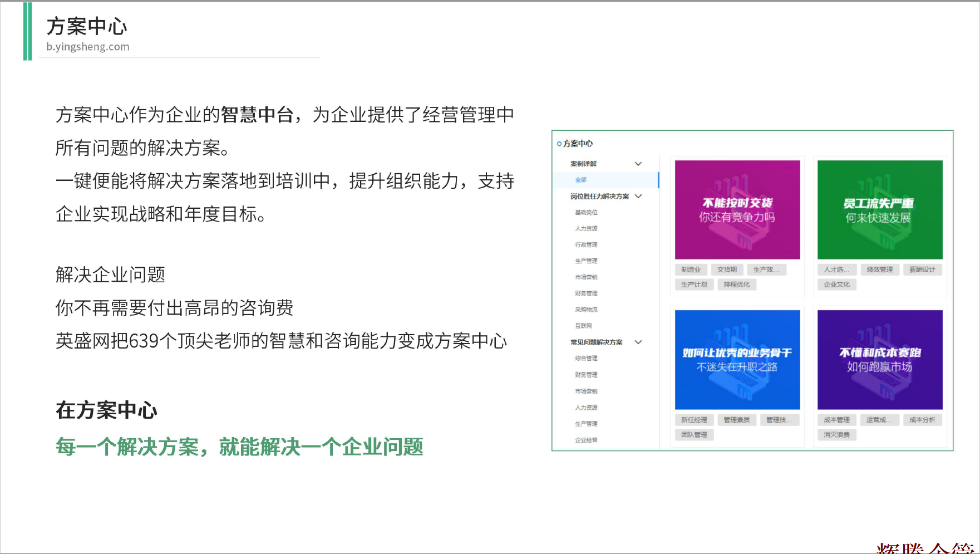Open the green 员工流失严重 solution card
The height and width of the screenshot is (554, 980).
(x=879, y=210)
